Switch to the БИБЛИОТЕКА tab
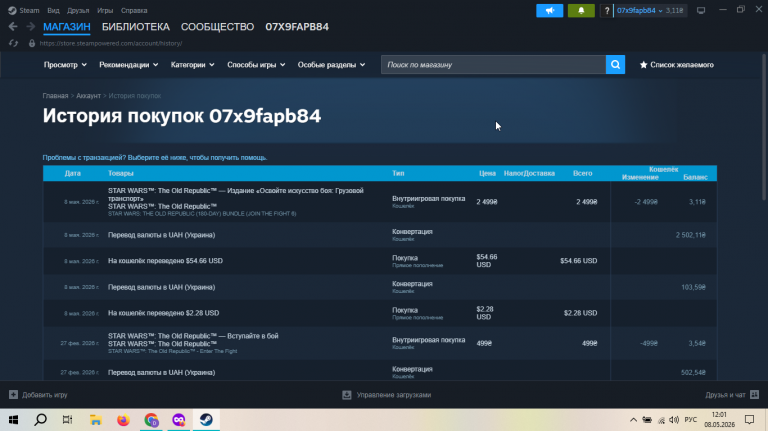 coord(136,27)
